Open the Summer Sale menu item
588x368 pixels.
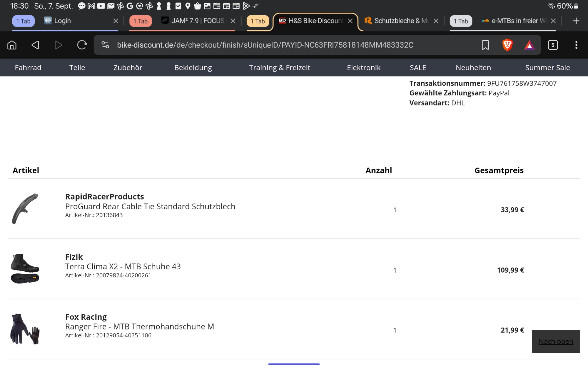pyautogui.click(x=547, y=67)
